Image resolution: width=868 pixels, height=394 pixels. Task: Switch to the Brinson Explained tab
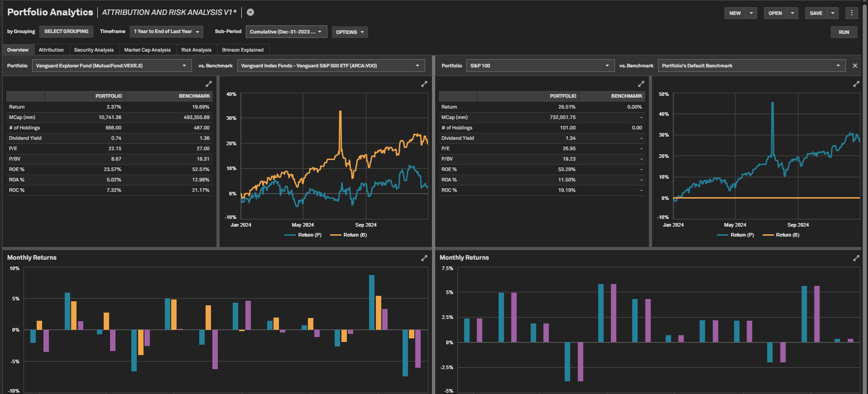243,50
